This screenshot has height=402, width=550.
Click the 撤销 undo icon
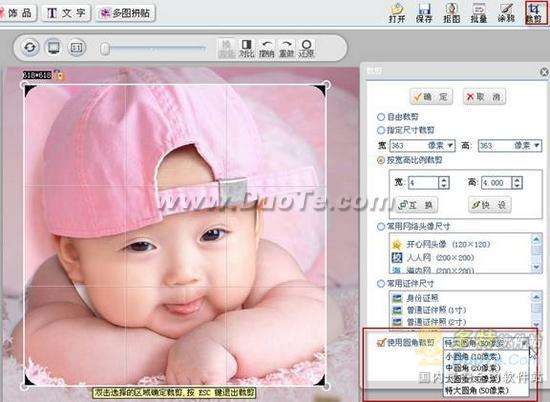[x=267, y=48]
